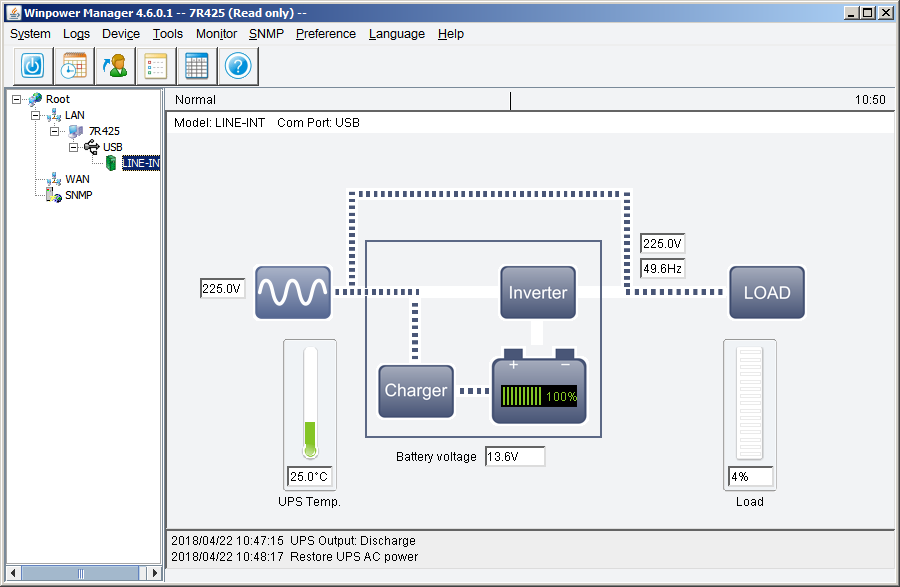
Task: Open the calendar-with-clock schedule icon
Action: [74, 67]
